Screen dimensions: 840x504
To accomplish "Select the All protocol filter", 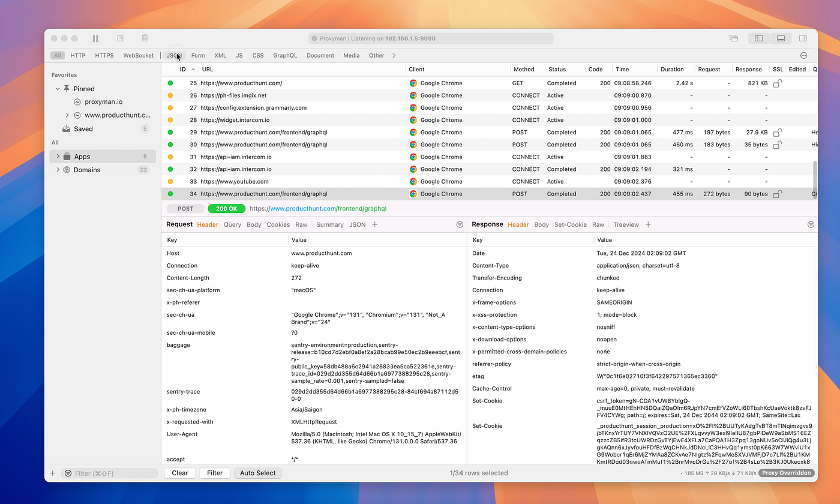I will 58,55.
